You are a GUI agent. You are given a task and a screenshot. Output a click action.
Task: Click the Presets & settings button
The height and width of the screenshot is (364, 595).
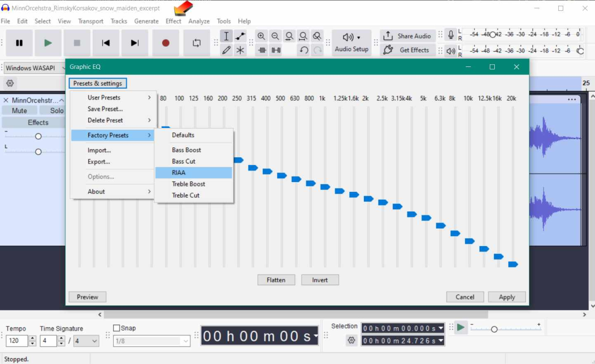point(98,83)
